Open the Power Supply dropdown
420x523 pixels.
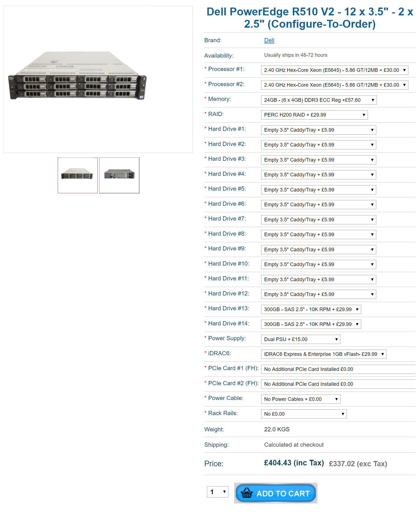click(301, 339)
